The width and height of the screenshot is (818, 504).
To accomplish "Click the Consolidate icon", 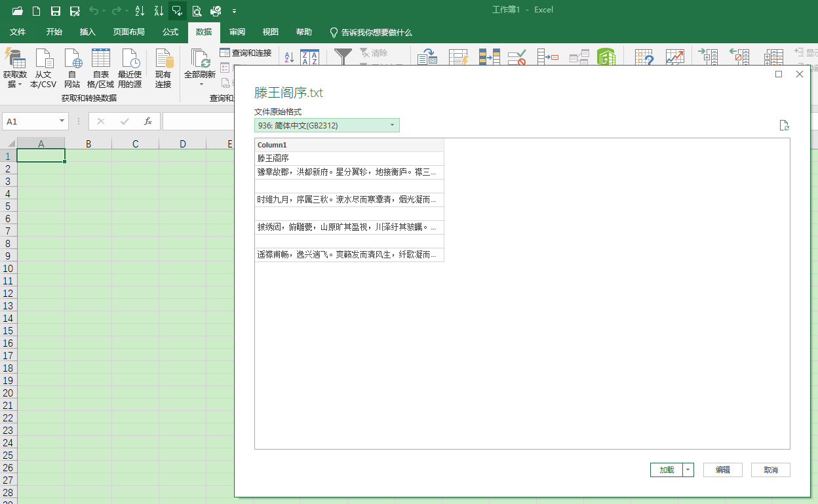I will (x=548, y=57).
